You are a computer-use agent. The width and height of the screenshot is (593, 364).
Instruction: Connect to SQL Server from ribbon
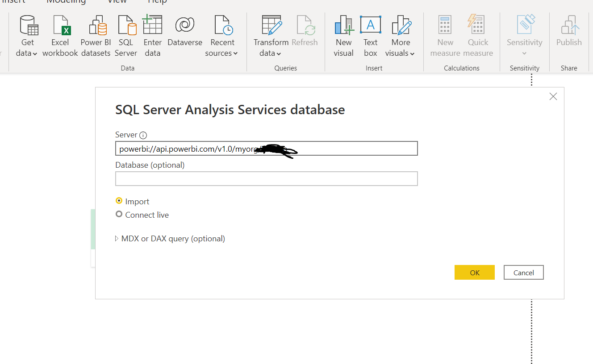coord(126,37)
